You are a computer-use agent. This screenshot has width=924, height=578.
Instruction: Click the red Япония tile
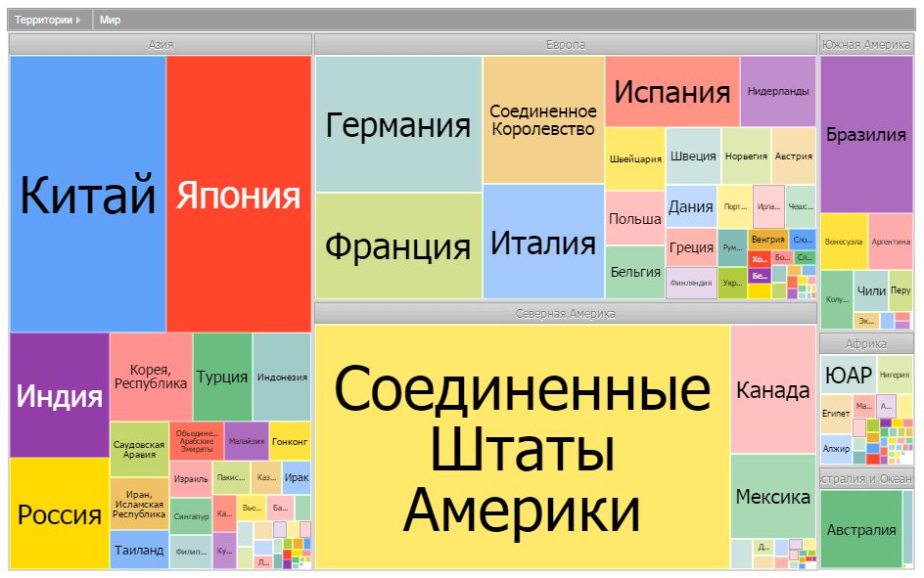(238, 194)
